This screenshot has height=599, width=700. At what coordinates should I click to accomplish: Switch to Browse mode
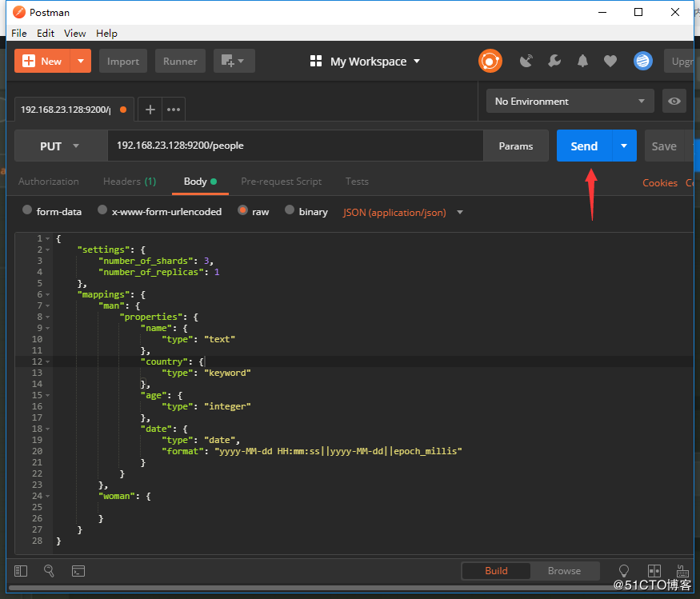[564, 571]
